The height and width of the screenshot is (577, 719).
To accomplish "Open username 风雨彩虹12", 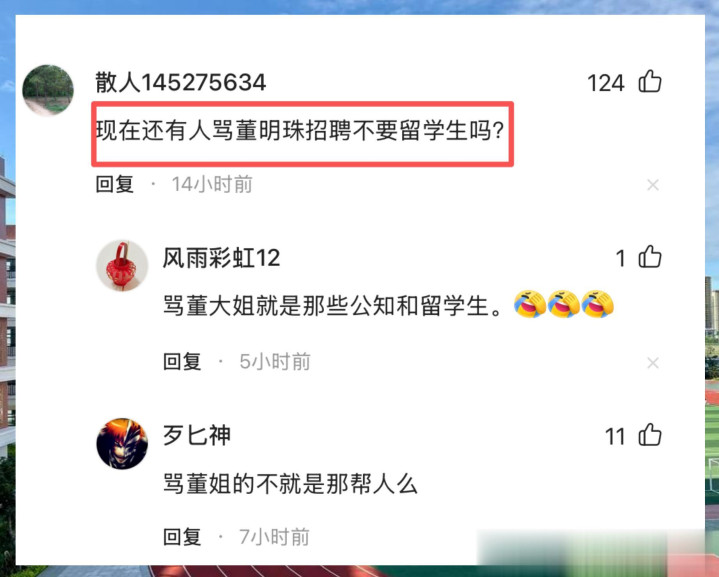I will 221,258.
